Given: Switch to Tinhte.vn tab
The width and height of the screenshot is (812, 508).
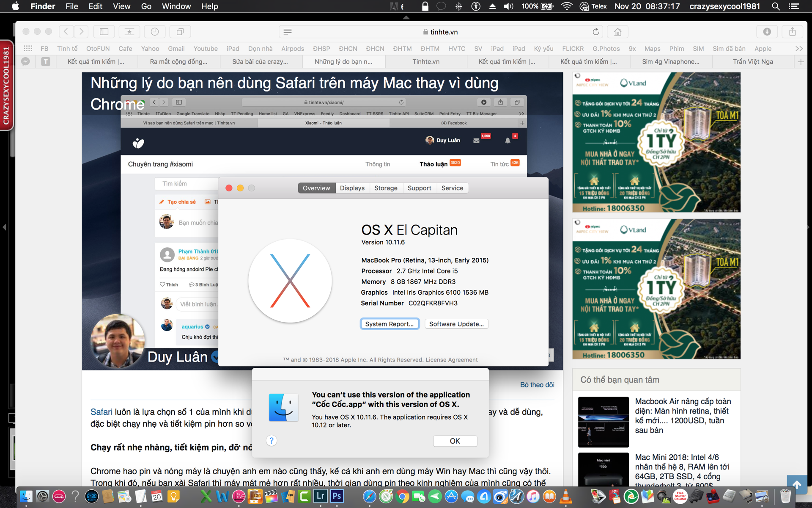Looking at the screenshot, I should [426, 62].
